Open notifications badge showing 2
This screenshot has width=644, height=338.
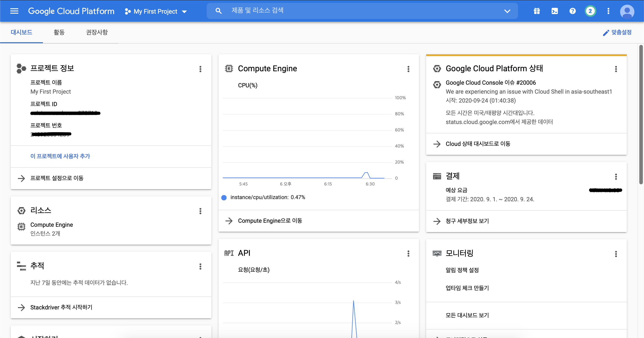pos(590,11)
